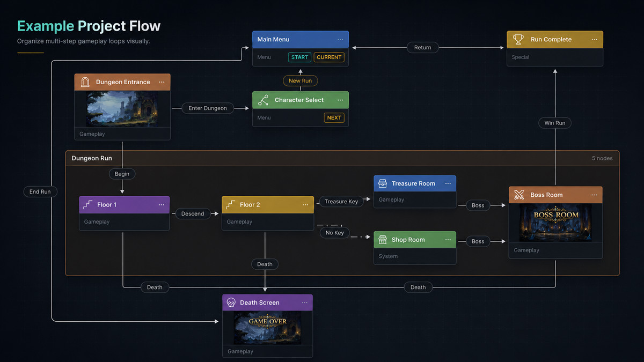Screen dimensions: 644x362
Task: Open the Floor 2 node options menu
Action: pyautogui.click(x=305, y=205)
